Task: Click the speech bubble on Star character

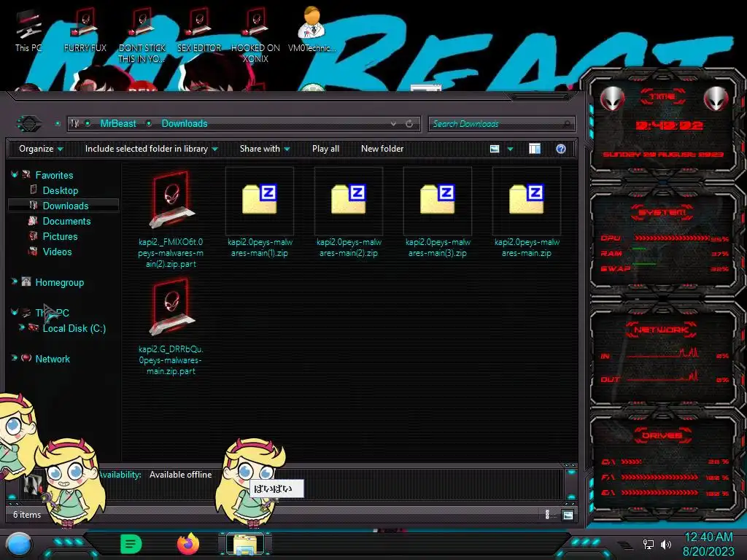Action: (x=276, y=489)
